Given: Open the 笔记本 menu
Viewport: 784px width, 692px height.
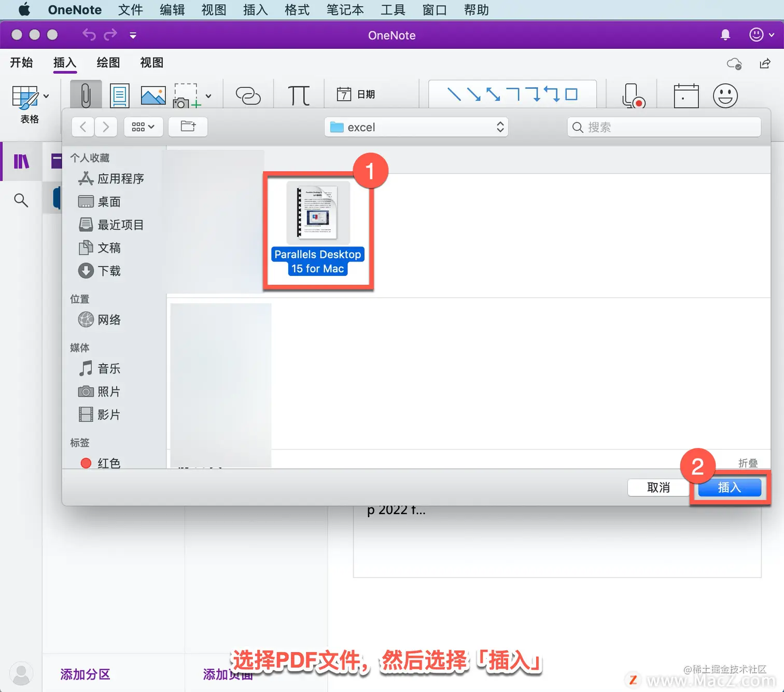Looking at the screenshot, I should pyautogui.click(x=345, y=10).
